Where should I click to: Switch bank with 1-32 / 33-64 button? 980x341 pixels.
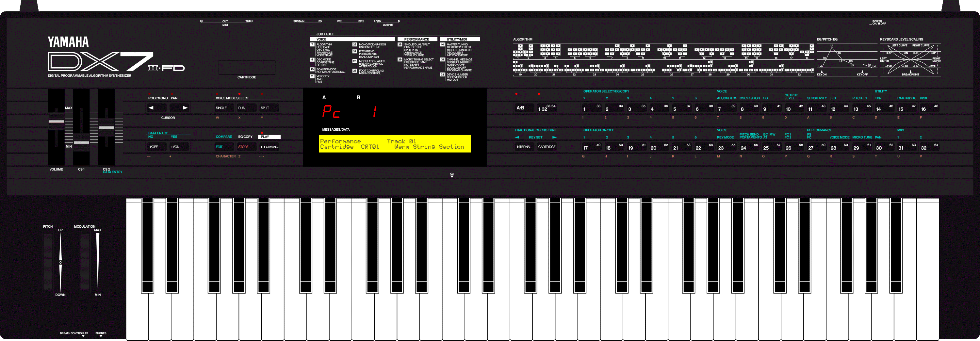click(x=547, y=108)
